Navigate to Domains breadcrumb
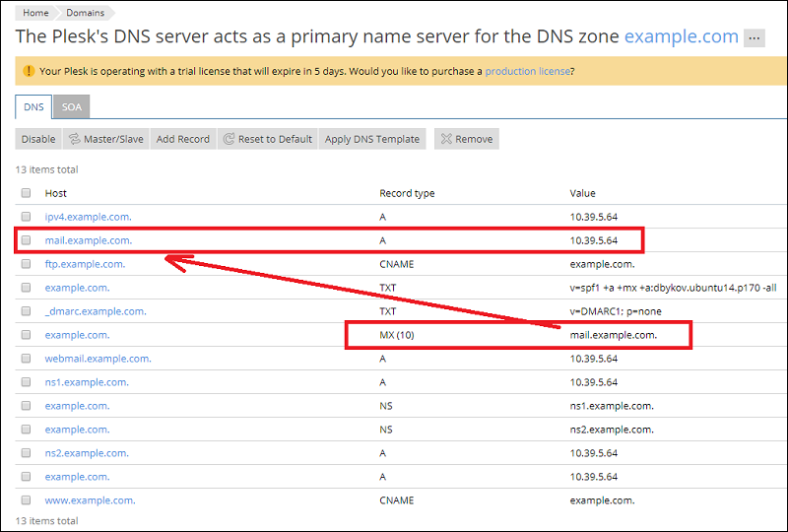The width and height of the screenshot is (788, 532). (x=86, y=13)
